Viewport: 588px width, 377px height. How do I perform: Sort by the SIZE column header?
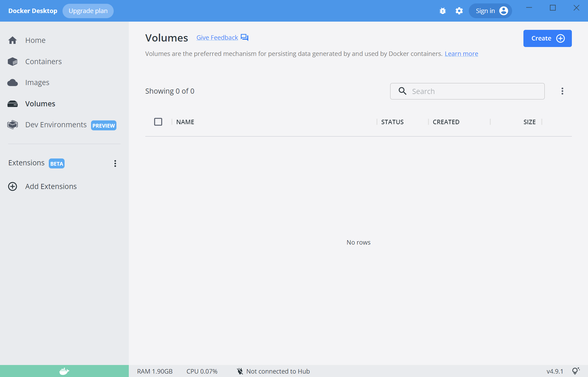tap(530, 122)
